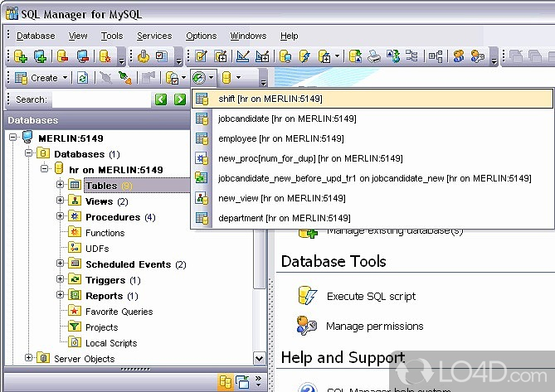Screen dimensions: 555x392
Task: Select the Favorite Queries tree item
Action: (119, 312)
